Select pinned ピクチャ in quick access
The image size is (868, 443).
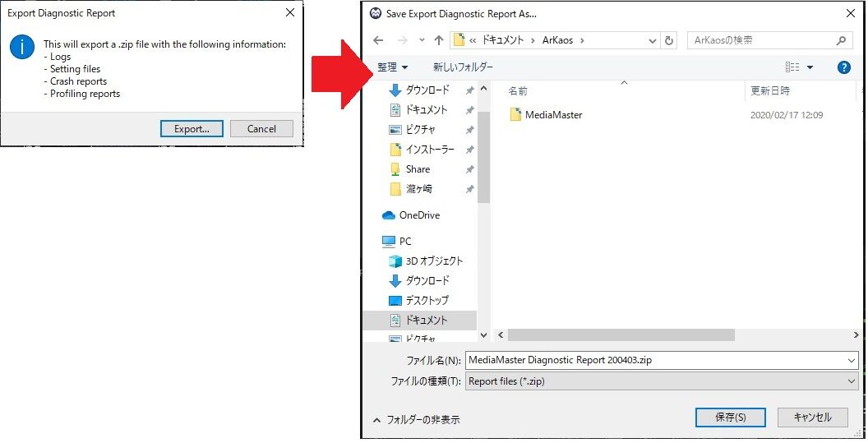pos(420,130)
